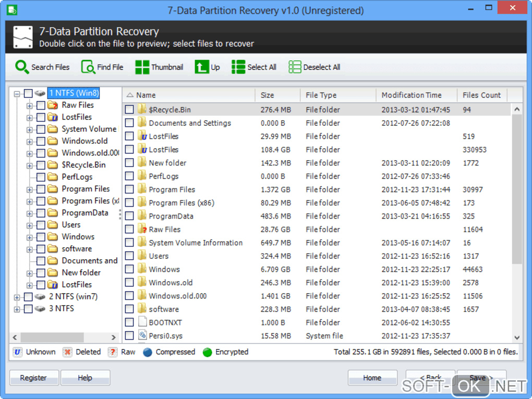Open Help button

pos(85,378)
